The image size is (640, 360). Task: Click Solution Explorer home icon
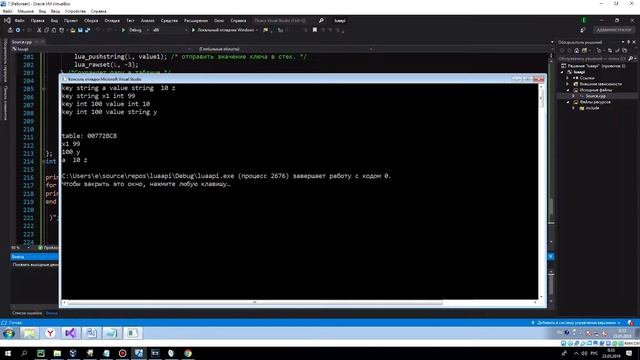[576, 51]
